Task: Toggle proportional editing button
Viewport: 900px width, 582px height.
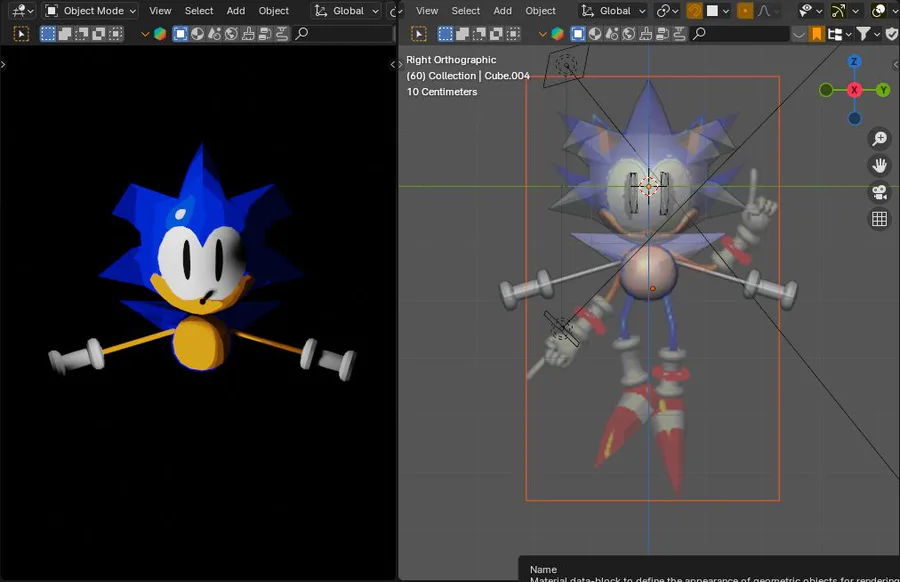Action: click(745, 10)
